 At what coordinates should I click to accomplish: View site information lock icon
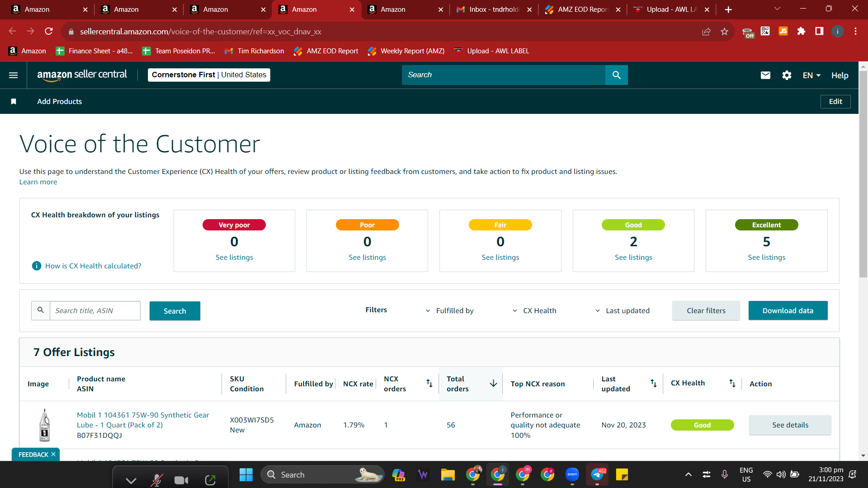[x=71, y=32]
